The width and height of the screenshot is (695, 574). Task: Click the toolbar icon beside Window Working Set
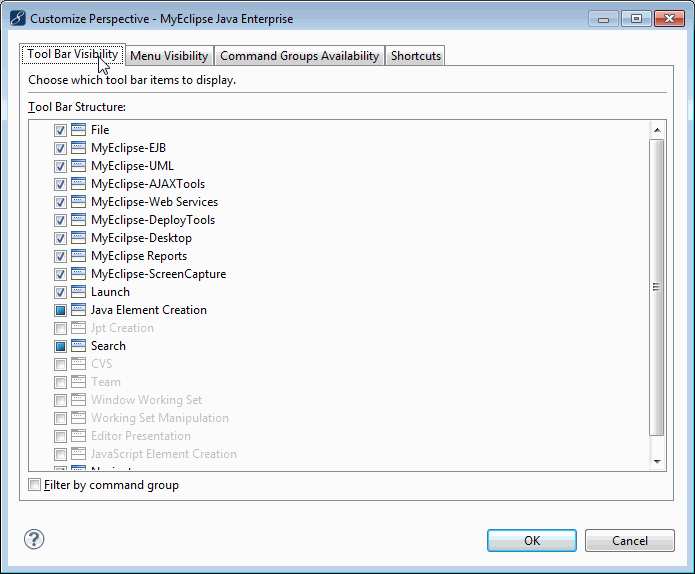[x=78, y=400]
